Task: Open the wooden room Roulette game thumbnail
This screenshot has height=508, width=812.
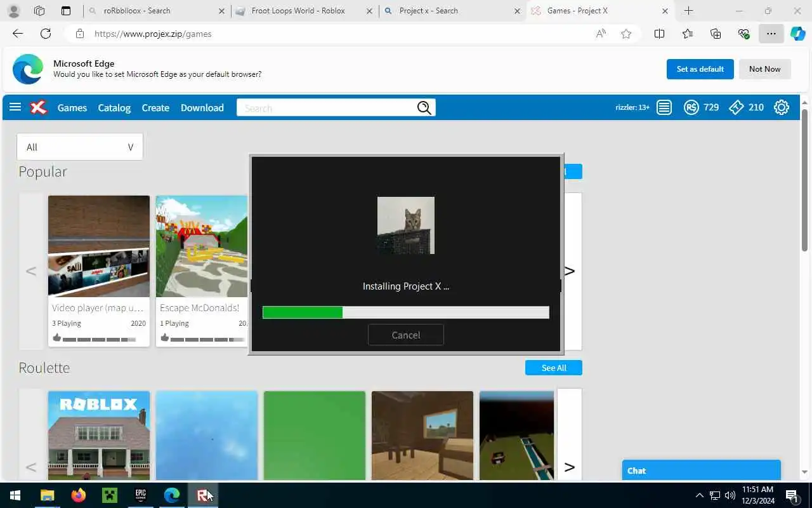Action: [x=422, y=436]
